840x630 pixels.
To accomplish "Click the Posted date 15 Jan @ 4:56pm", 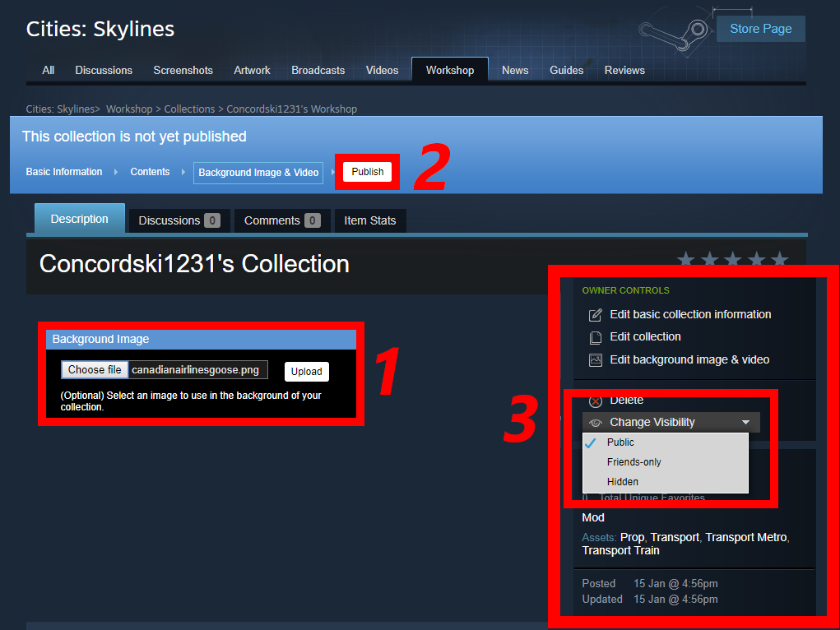I will point(675,583).
